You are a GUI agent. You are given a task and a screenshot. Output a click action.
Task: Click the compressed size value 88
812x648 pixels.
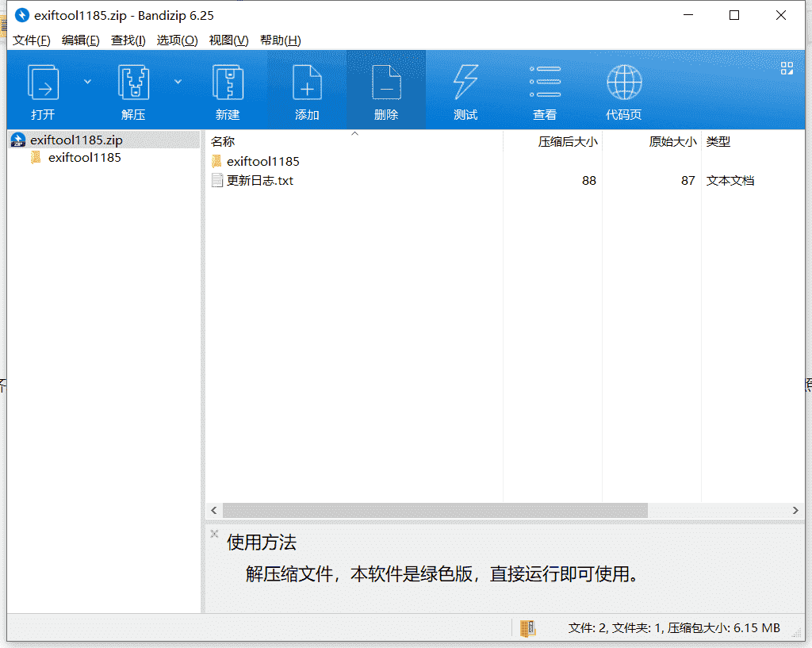tap(589, 181)
